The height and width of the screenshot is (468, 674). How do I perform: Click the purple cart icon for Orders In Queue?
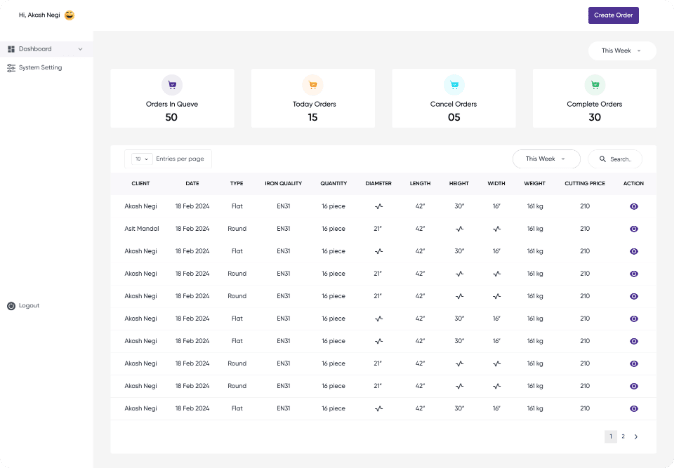pos(172,85)
